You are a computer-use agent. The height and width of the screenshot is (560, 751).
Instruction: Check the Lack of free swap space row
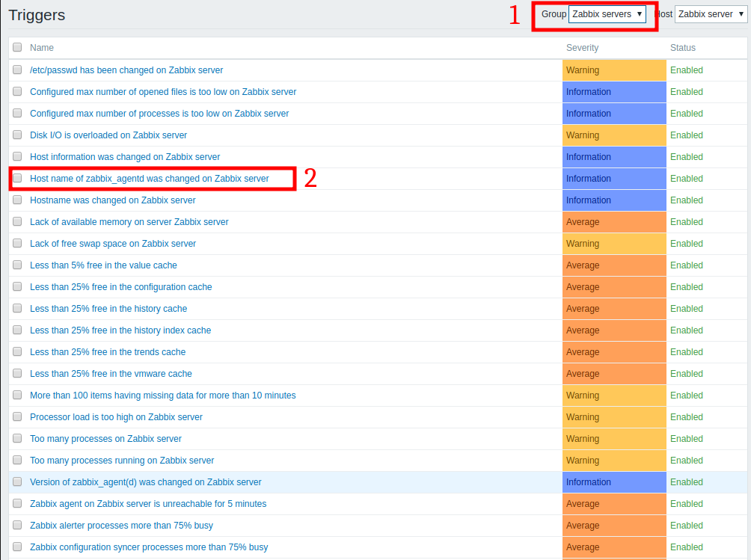17,243
